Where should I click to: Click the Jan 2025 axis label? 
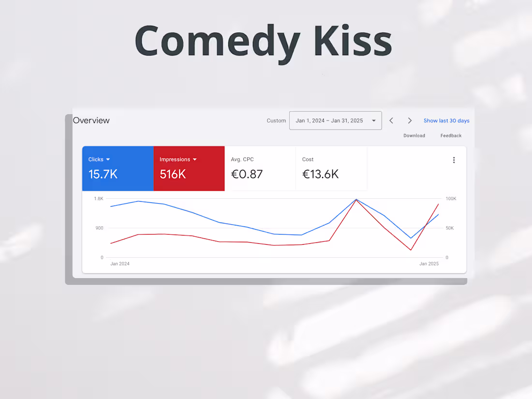429,264
